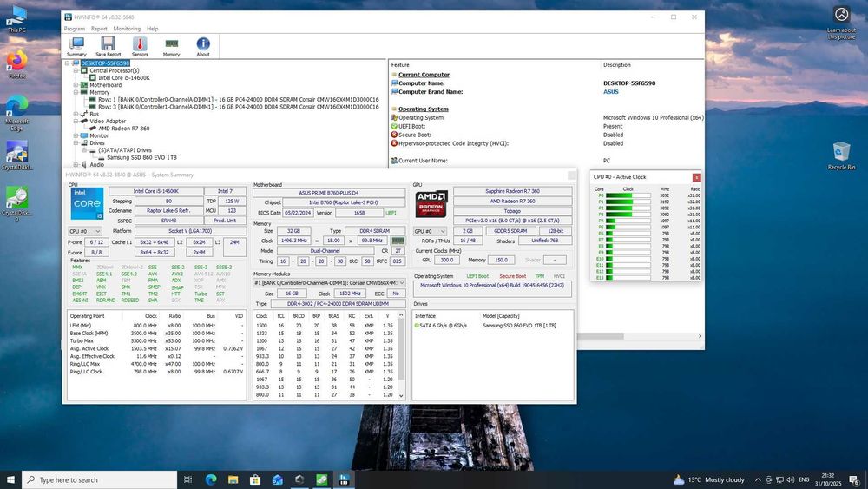The width and height of the screenshot is (868, 489).
Task: Open the Monitoring menu
Action: point(127,29)
